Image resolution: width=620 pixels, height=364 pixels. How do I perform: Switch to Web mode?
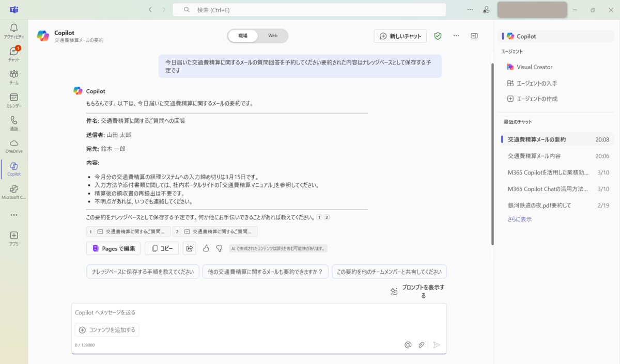(272, 36)
